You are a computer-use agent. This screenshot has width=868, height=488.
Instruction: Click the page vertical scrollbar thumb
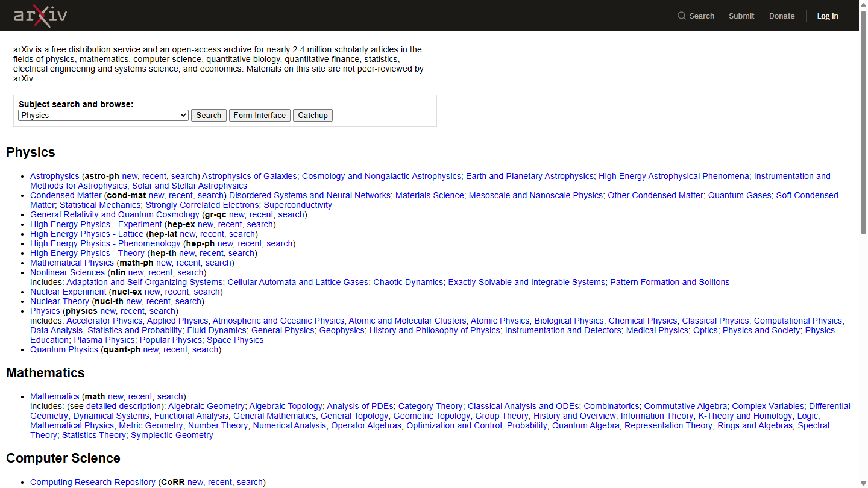[863, 122]
